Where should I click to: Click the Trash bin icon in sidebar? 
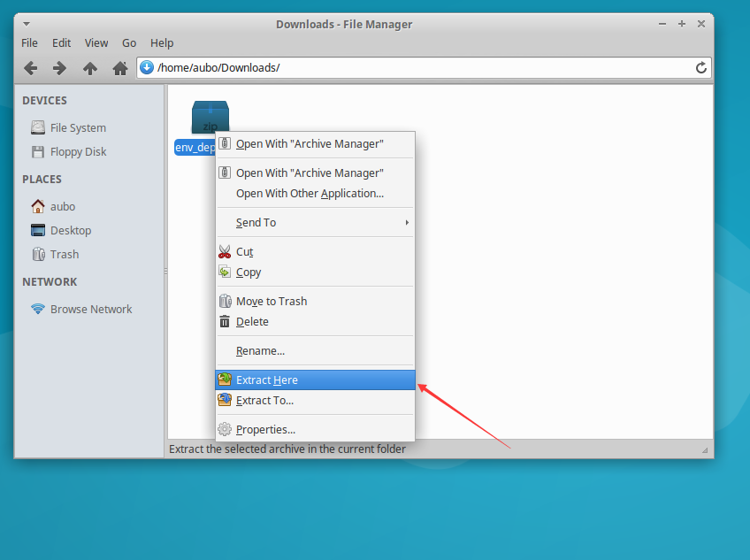pos(38,254)
